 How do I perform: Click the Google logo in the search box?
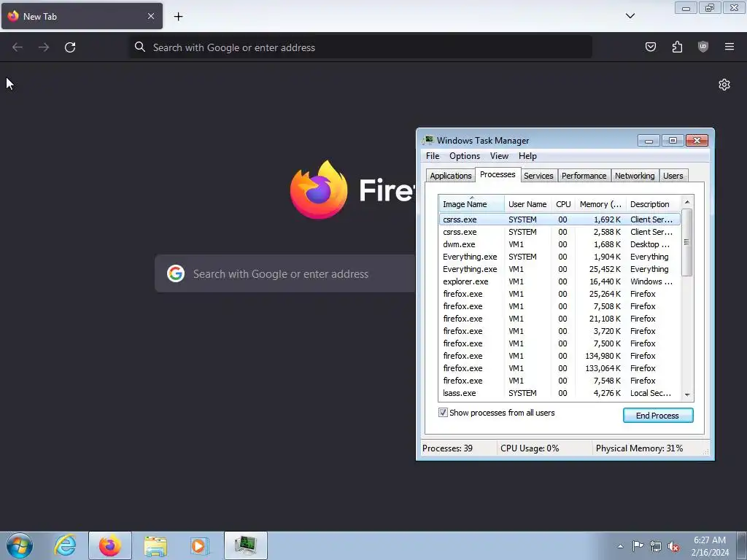point(176,273)
